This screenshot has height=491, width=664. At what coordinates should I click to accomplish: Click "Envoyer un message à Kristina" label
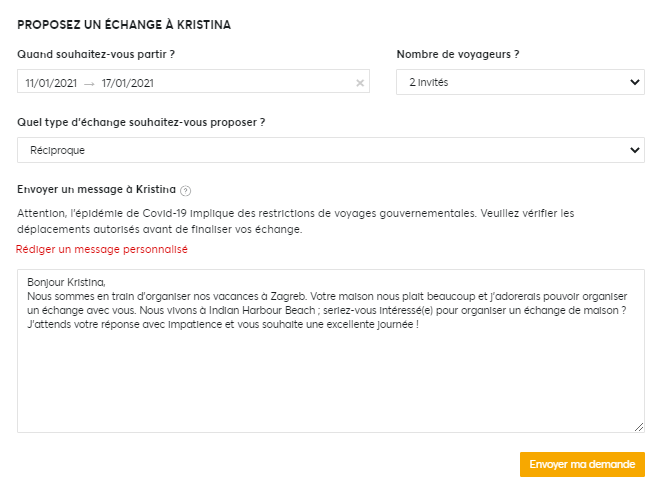click(96, 189)
